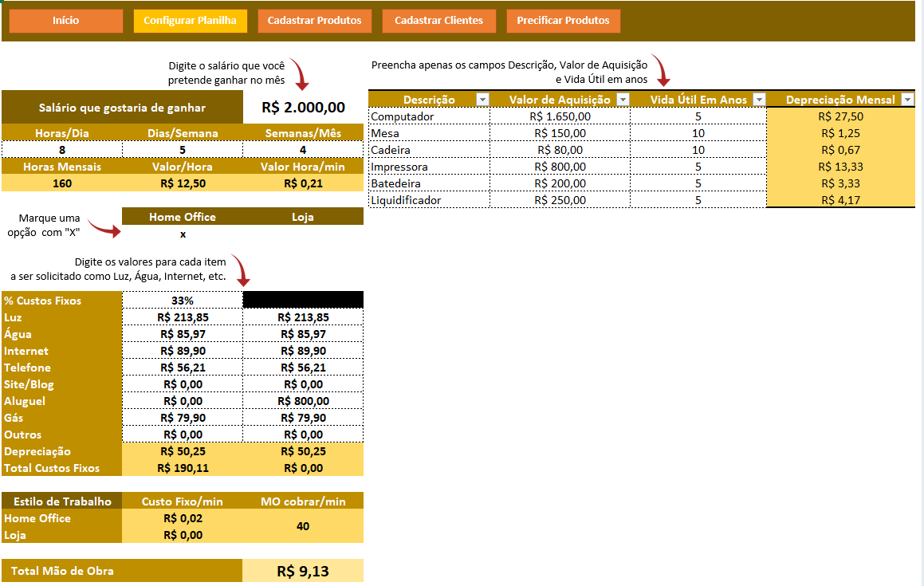
Task: Expand the Valor de Aquisição filter arrow
Action: tap(623, 100)
